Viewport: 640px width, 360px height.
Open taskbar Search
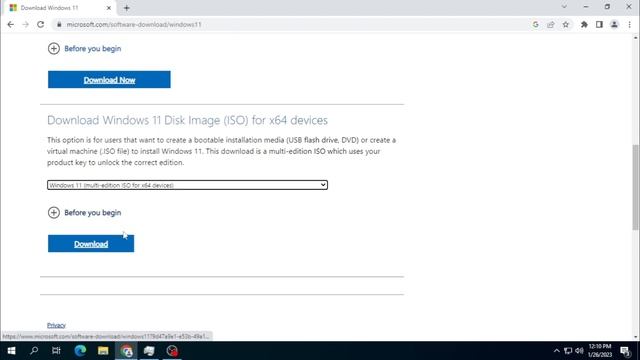[x=34, y=351]
